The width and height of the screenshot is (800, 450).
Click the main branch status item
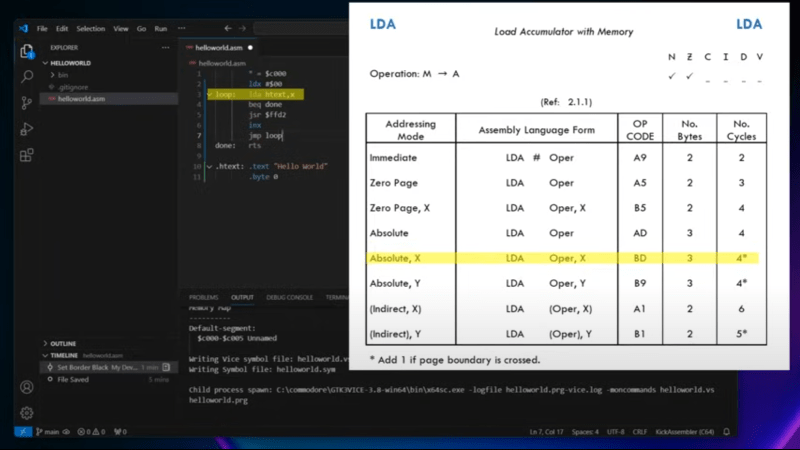pyautogui.click(x=47, y=432)
